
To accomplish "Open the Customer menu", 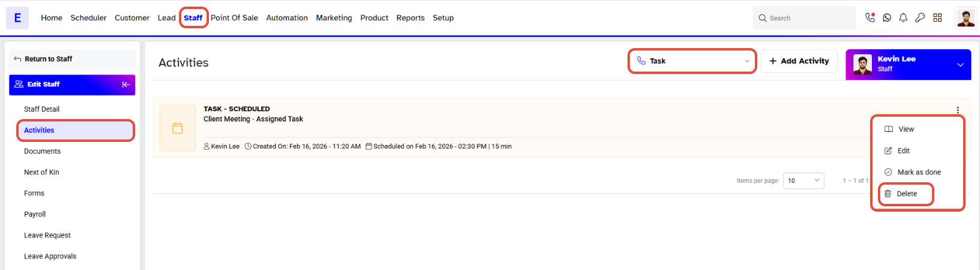I will [132, 18].
